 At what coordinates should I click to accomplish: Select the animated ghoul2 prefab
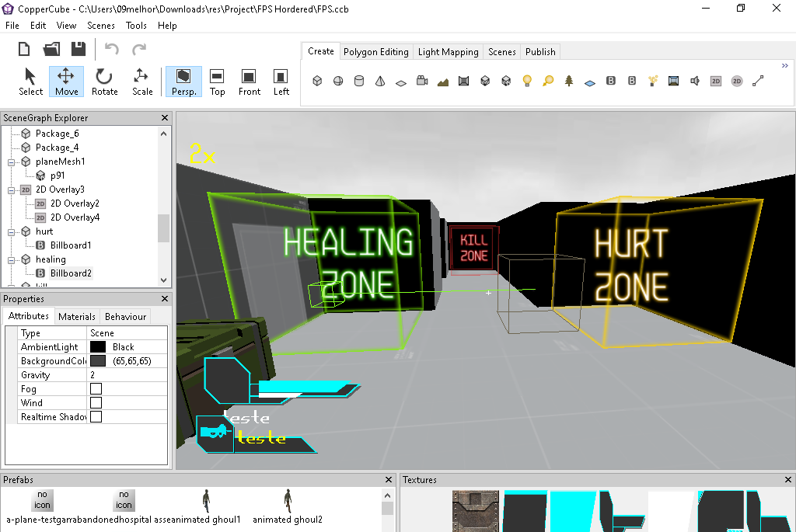[x=288, y=506]
